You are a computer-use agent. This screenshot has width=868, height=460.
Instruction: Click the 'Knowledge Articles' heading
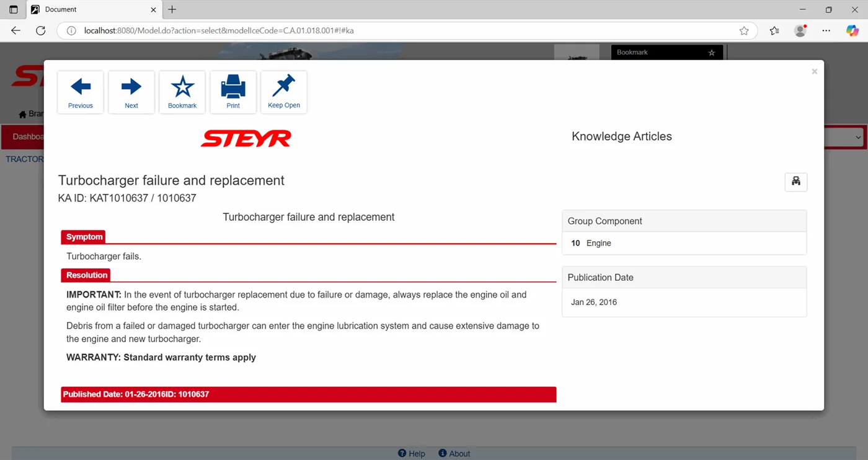coord(622,136)
